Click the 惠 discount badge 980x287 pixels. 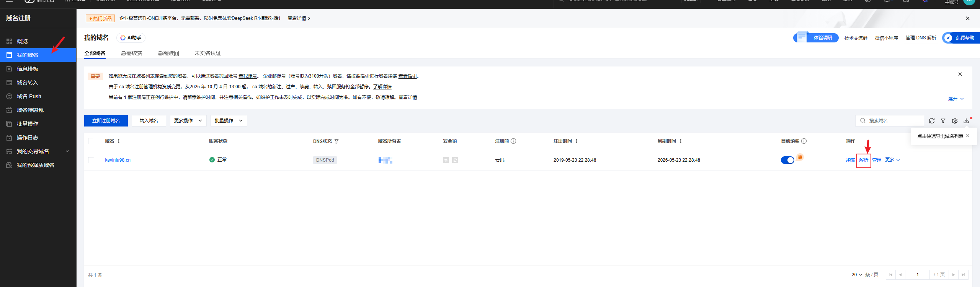pyautogui.click(x=800, y=157)
